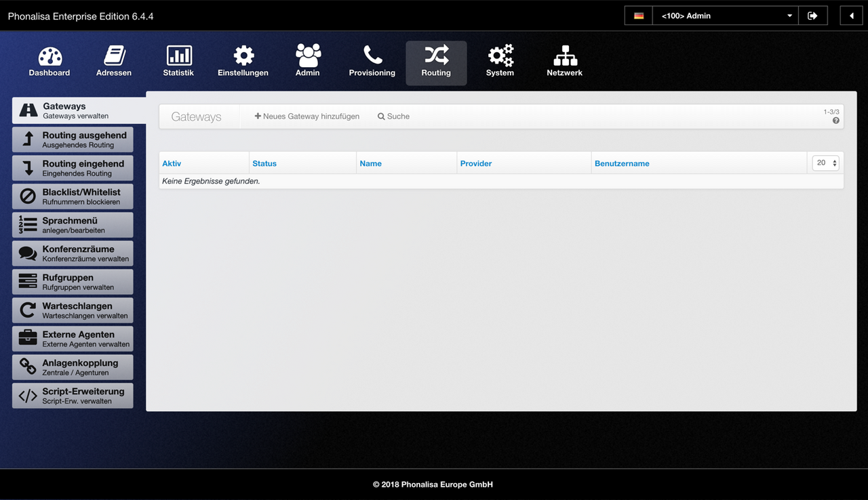Click the German flag language icon

coord(638,16)
